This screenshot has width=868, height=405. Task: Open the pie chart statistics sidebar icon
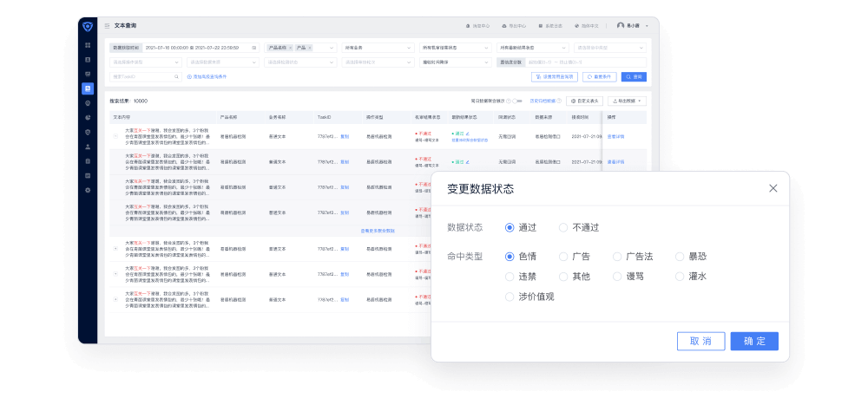click(x=88, y=118)
